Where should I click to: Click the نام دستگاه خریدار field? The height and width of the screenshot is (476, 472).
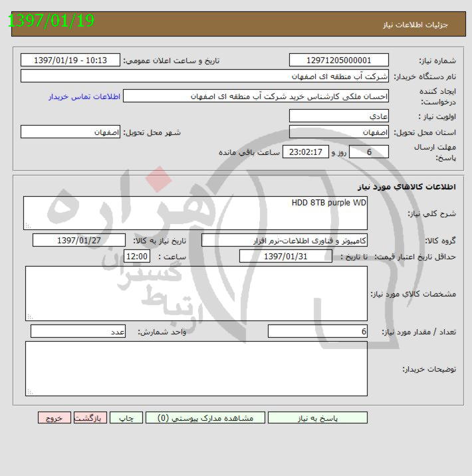click(205, 76)
